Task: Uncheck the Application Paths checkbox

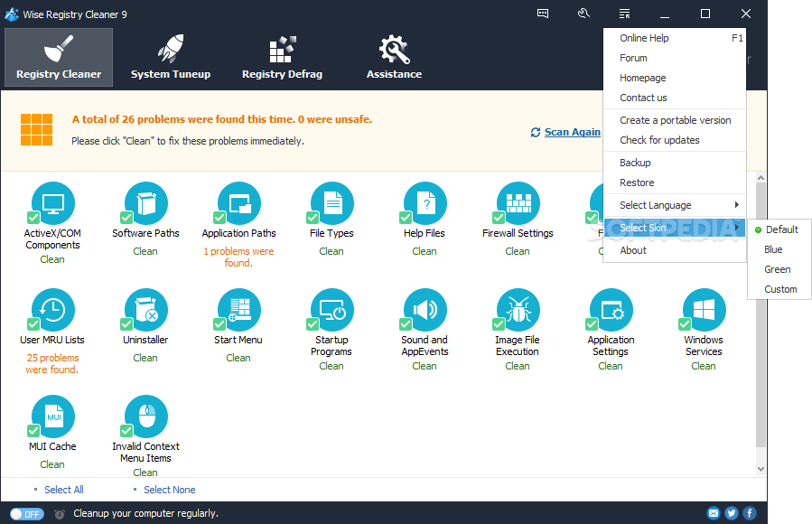Action: [219, 218]
